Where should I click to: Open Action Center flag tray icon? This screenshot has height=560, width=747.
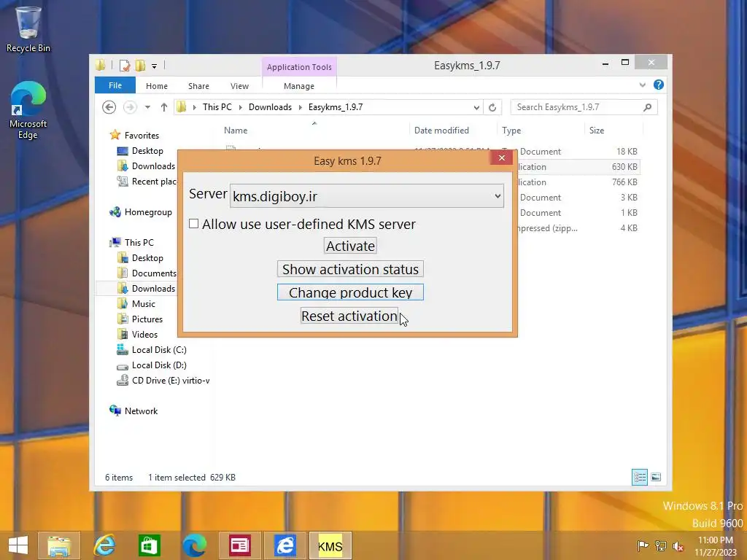point(643,545)
